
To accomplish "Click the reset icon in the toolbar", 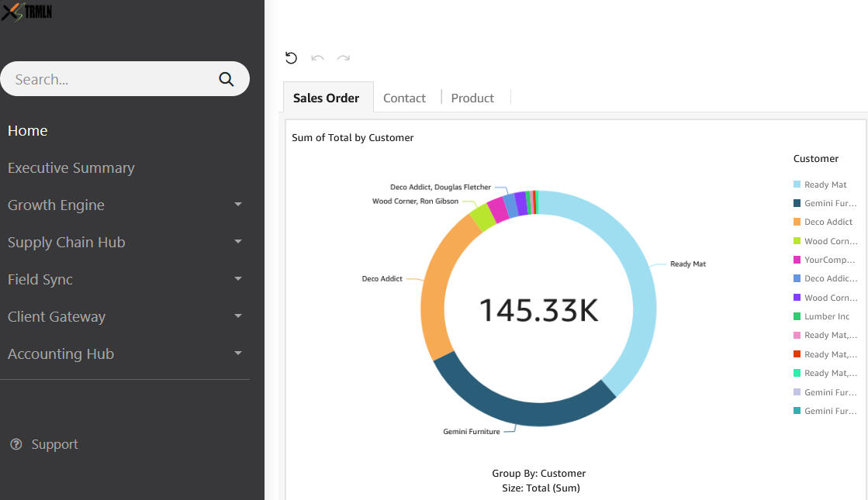I will [291, 58].
